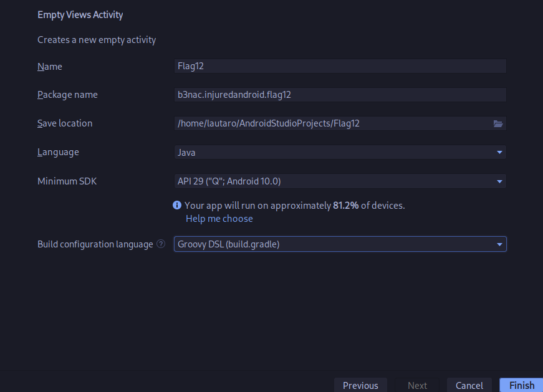Click the help question mark icon
Screen dimensions: 543x392
(x=161, y=244)
